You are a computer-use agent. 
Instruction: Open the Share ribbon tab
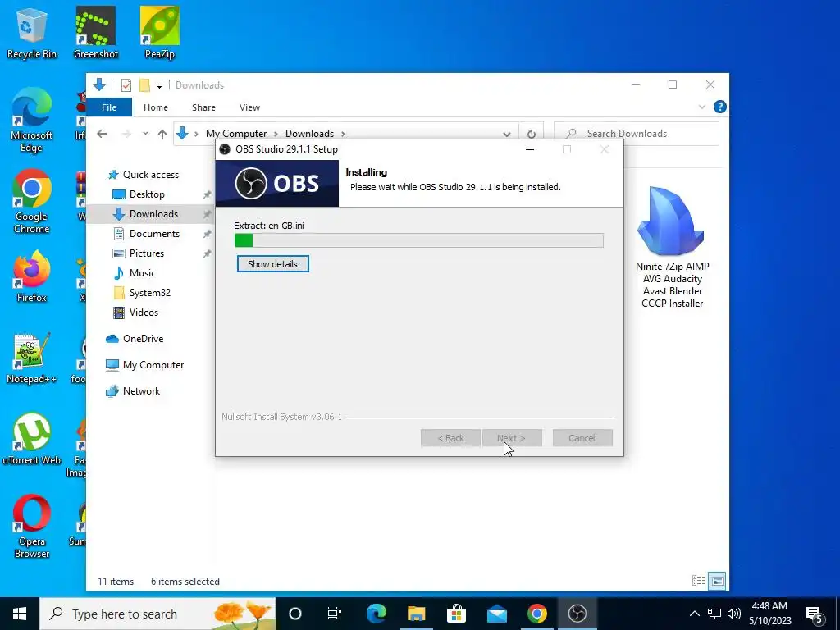203,107
